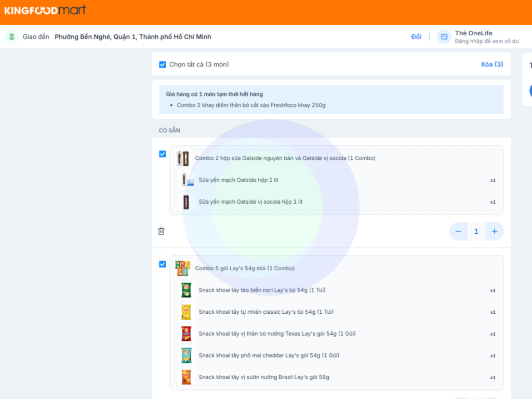The height and width of the screenshot is (399, 532).
Task: Open Lay's classic yellow bag thumbnail
Action: (187, 312)
